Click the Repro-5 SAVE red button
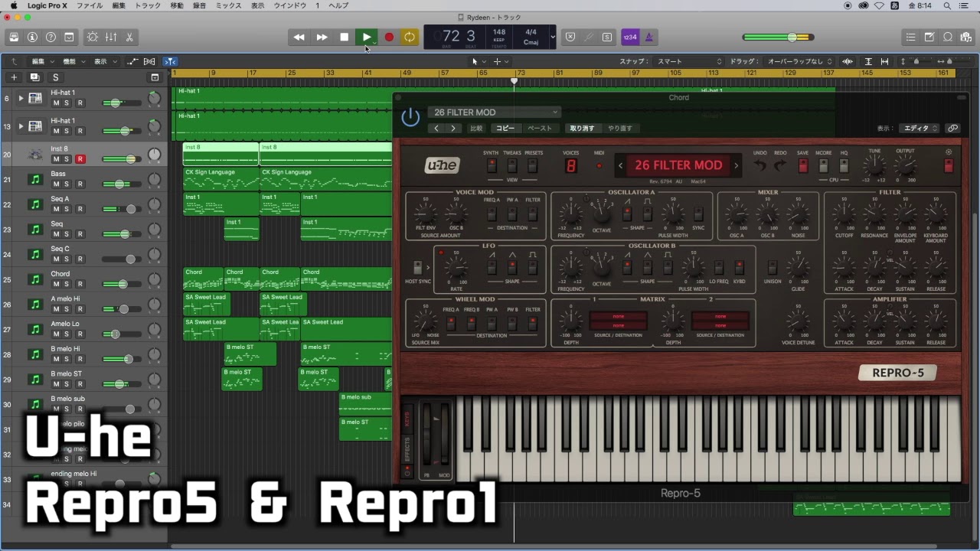The width and height of the screenshot is (980, 551). click(802, 165)
